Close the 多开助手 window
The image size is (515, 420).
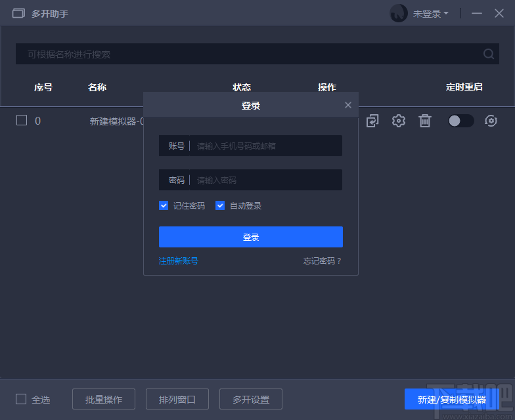coord(499,13)
